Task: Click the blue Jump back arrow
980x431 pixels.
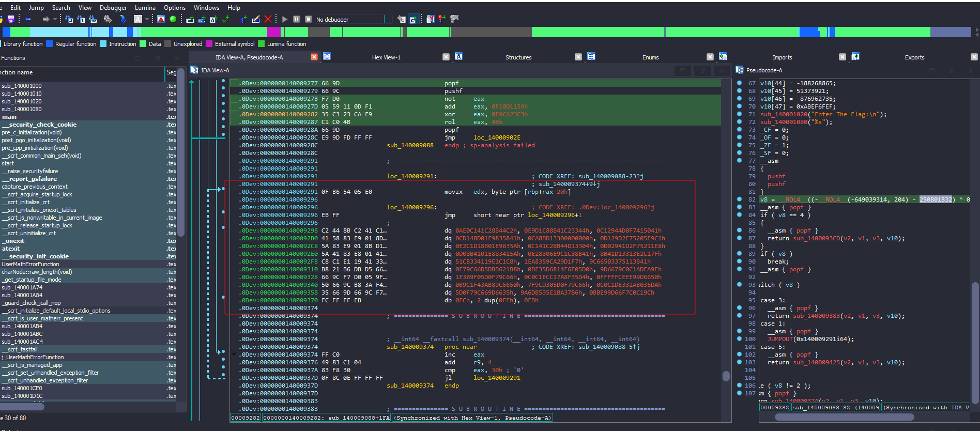Action: 28,19
